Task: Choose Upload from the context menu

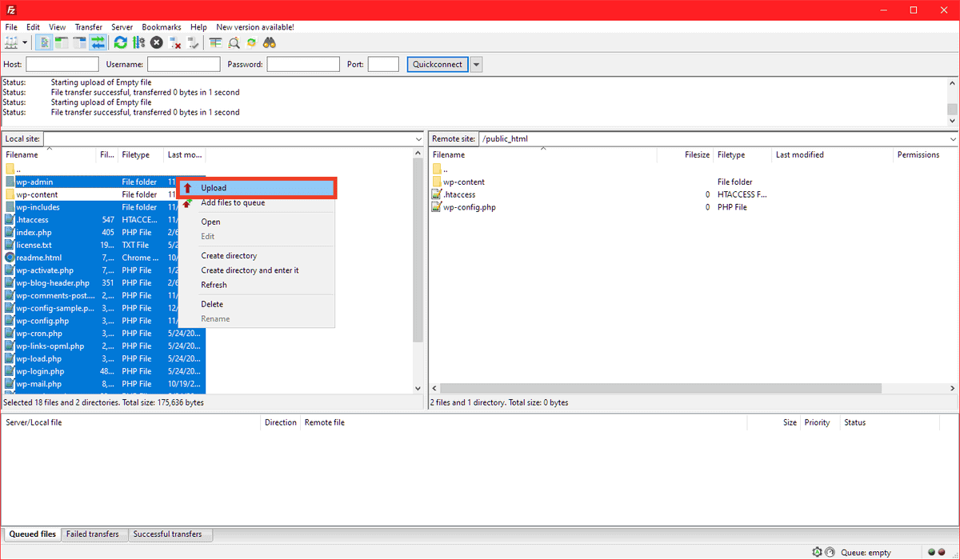Action: [256, 188]
